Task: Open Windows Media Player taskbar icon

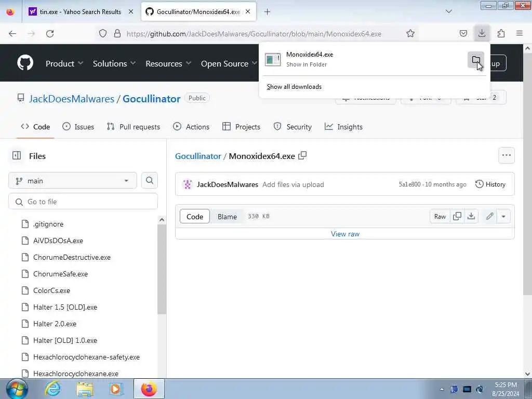Action: 116,389
